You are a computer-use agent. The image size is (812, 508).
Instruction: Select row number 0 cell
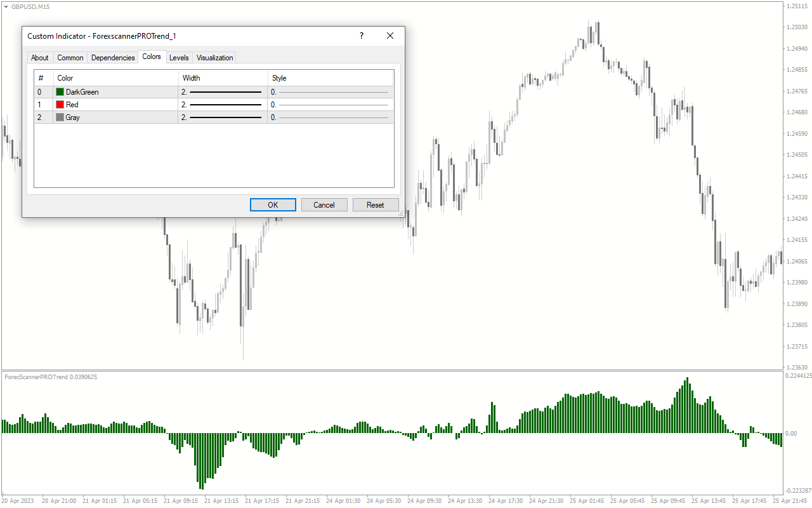click(x=44, y=92)
